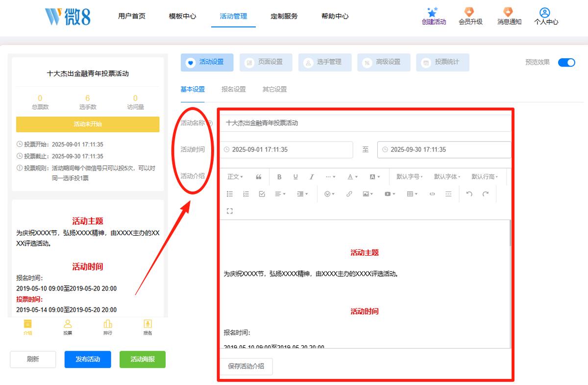This screenshot has width=588, height=385.
Task: Open the font color picker dropdown
Action: coord(352,177)
